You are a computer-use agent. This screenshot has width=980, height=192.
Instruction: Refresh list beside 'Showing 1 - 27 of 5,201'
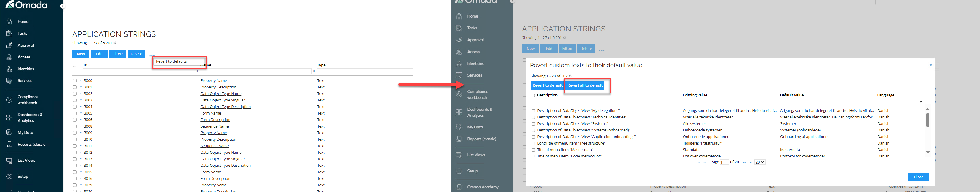(115, 43)
